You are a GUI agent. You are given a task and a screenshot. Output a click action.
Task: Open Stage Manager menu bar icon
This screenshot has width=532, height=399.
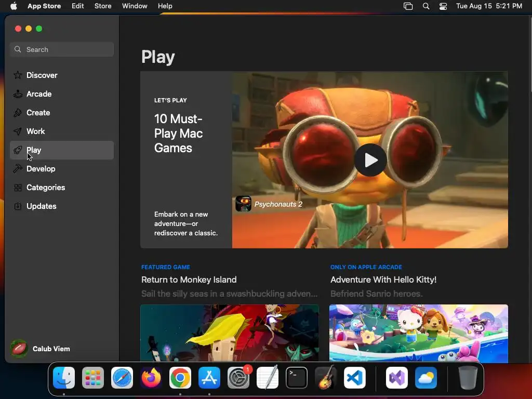[408, 6]
